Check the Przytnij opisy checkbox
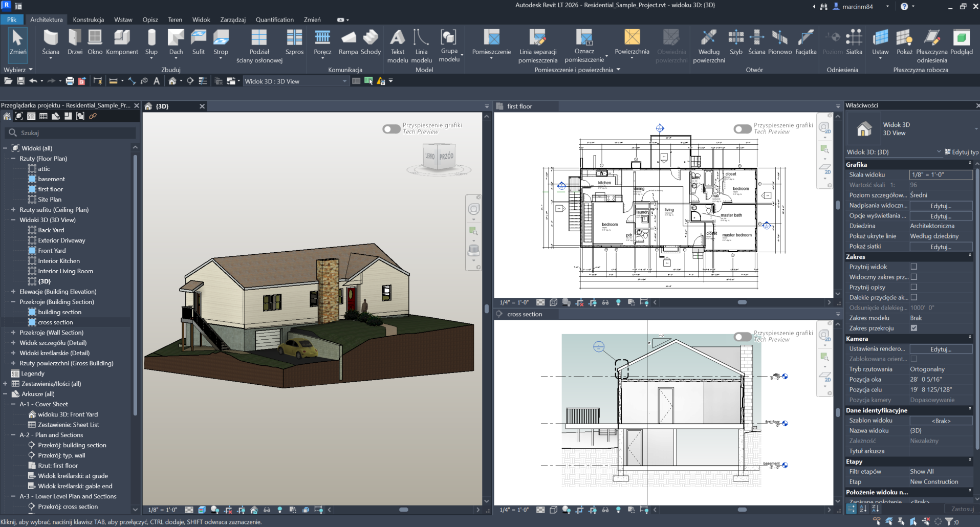This screenshot has width=980, height=527. [x=914, y=287]
